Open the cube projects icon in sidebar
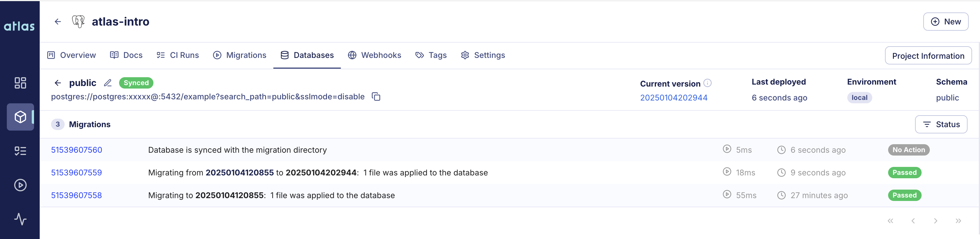 (x=20, y=117)
